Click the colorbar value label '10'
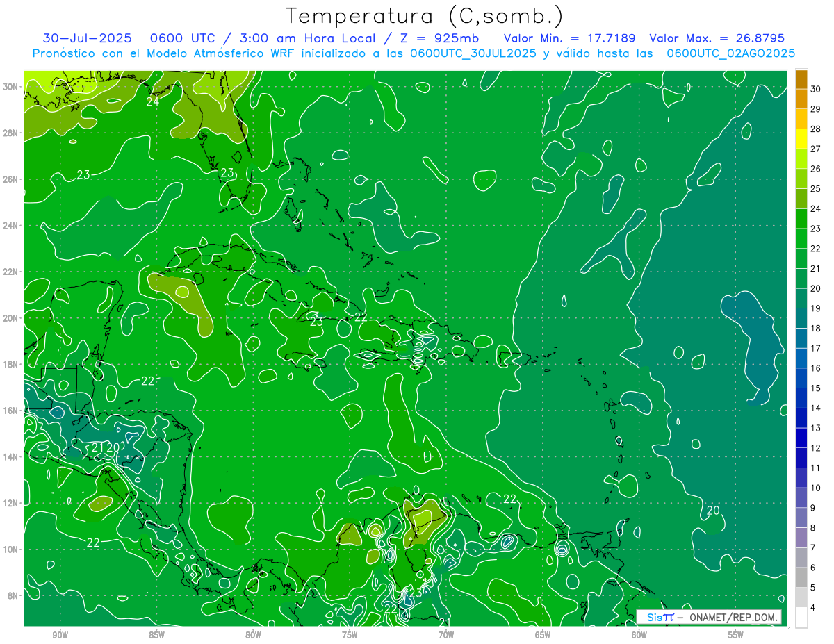 (x=816, y=488)
